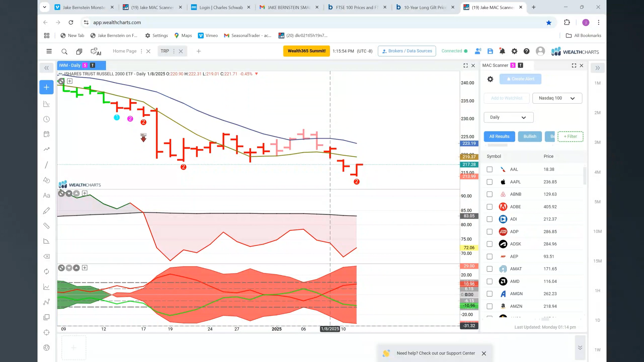Open Home Page tab options menu
The height and width of the screenshot is (362, 644).
141,51
